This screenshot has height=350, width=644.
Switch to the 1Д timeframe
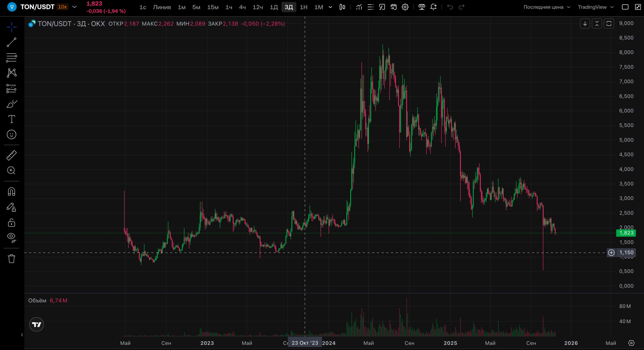click(x=274, y=7)
